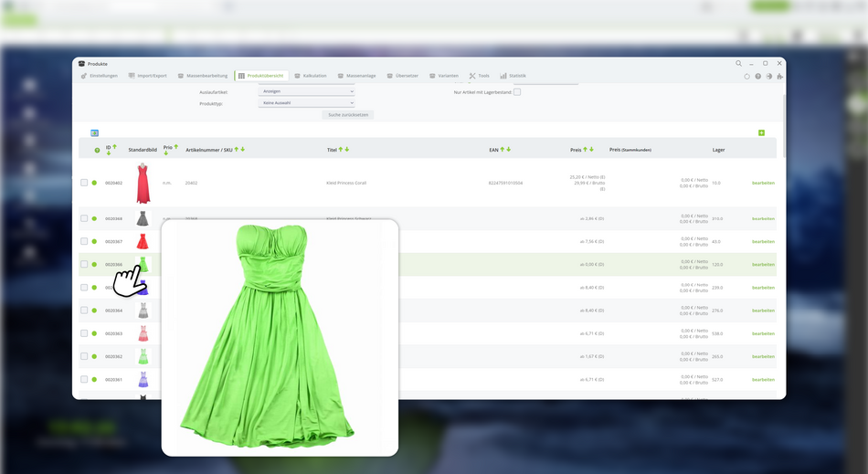Image resolution: width=868 pixels, height=474 pixels.
Task: Open the Übersetzer tab
Action: pos(403,76)
